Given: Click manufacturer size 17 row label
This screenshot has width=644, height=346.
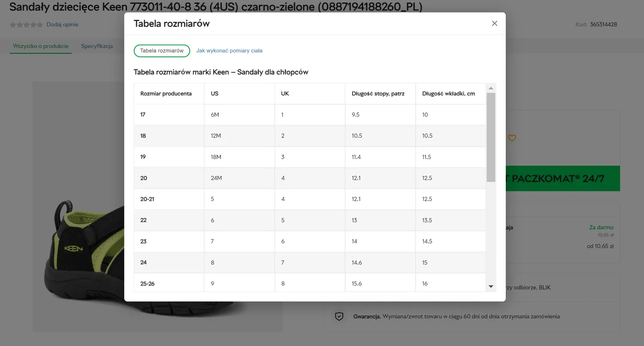Looking at the screenshot, I should click(x=143, y=114).
